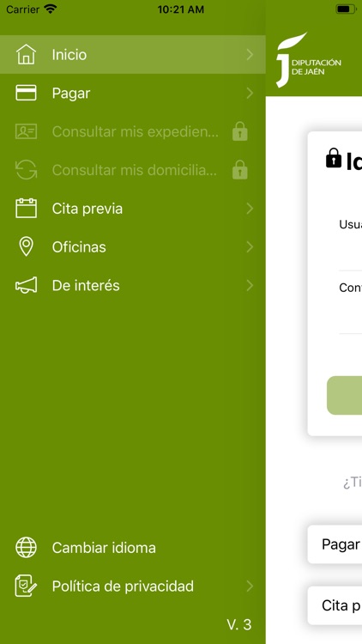The image size is (362, 644).
Task: Expand Política de privacidad chevron
Action: (x=250, y=586)
